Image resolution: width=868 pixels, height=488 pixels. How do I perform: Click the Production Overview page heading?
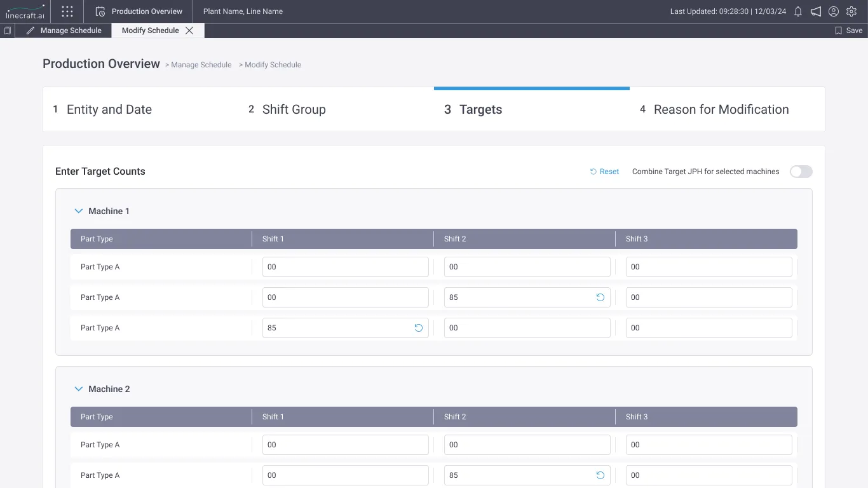pos(101,64)
